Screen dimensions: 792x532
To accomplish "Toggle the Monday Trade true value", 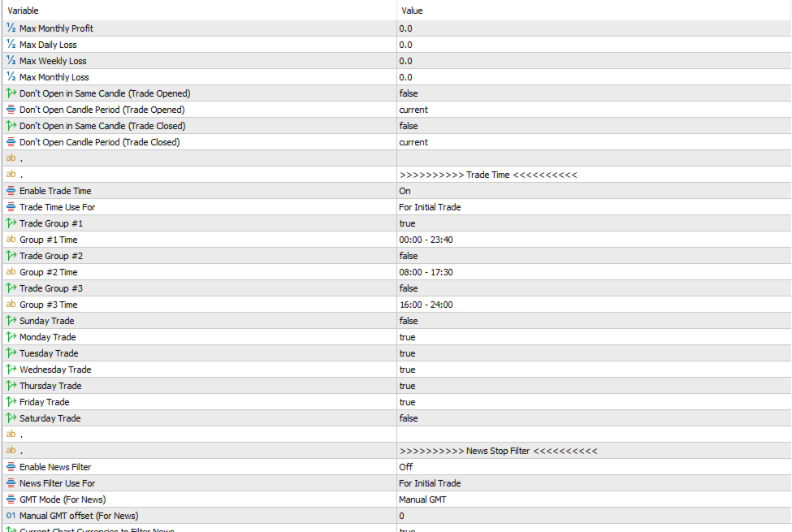I will 407,337.
